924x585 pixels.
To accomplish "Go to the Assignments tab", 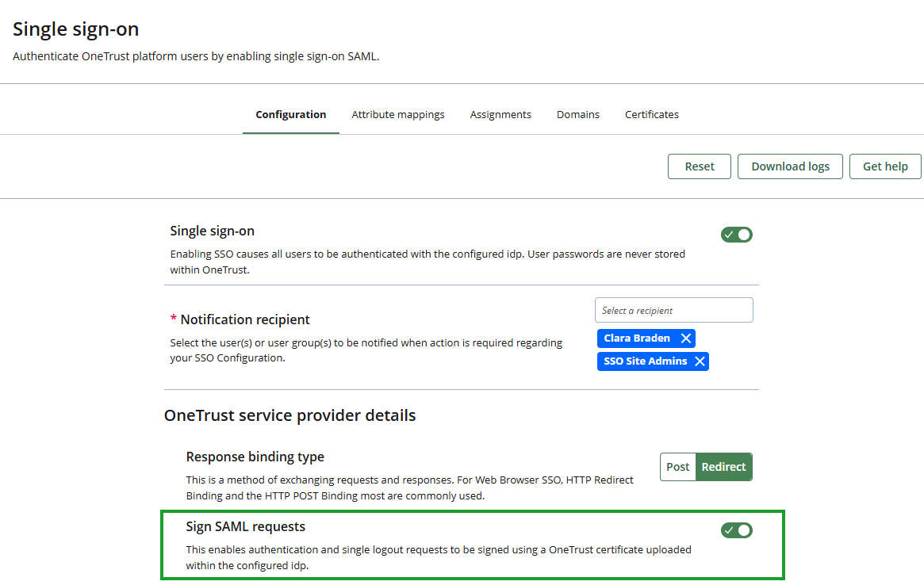I will (500, 114).
